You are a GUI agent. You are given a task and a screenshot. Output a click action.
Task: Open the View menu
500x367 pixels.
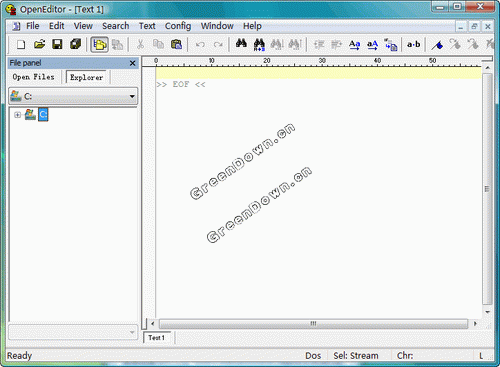click(x=83, y=26)
